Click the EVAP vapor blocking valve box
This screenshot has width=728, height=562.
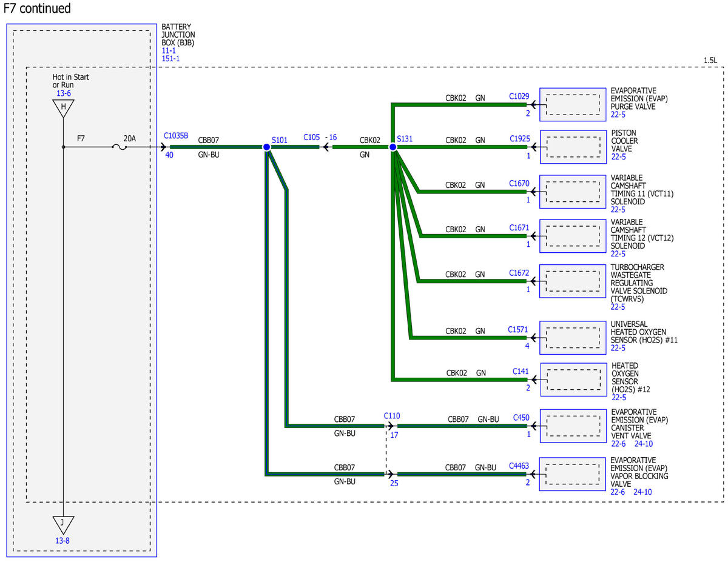(x=572, y=474)
